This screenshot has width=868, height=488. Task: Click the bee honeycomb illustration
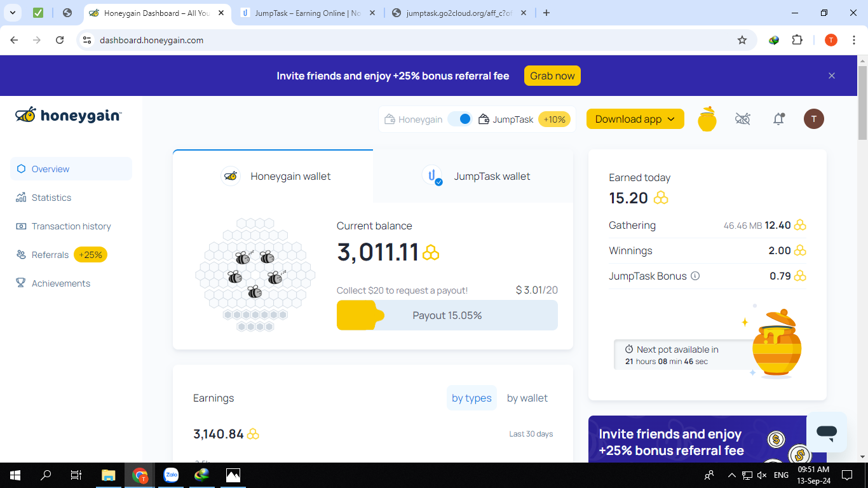click(x=255, y=274)
